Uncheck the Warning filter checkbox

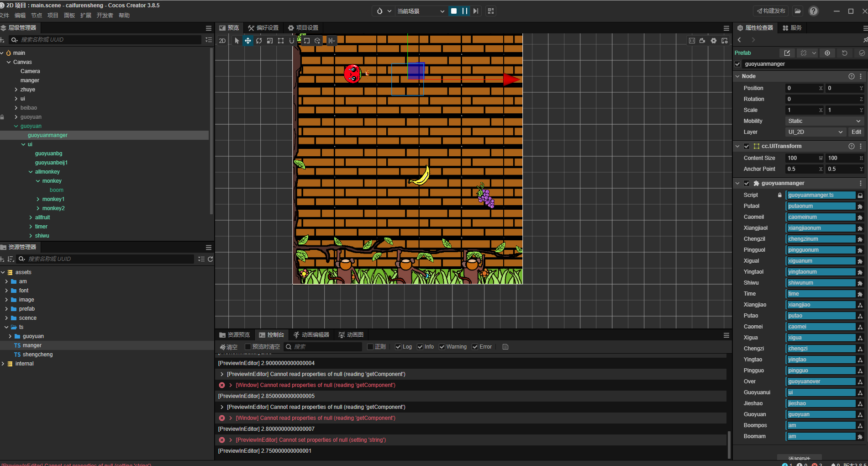click(x=442, y=347)
